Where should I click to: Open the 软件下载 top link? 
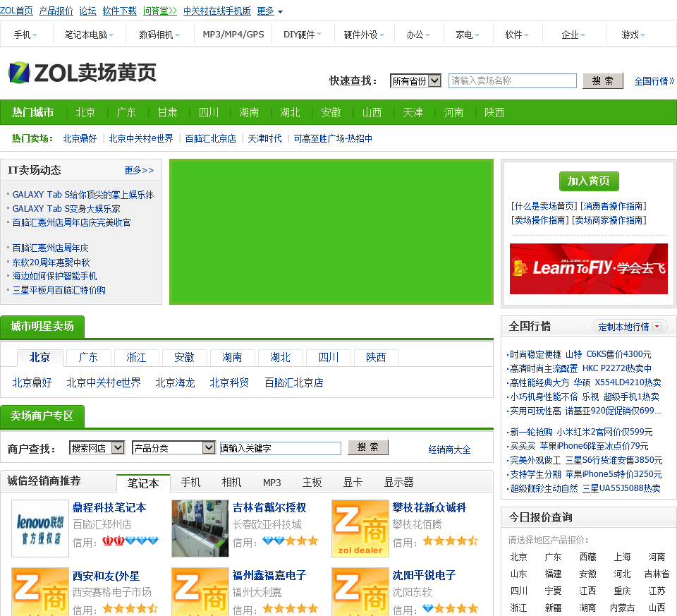(120, 11)
